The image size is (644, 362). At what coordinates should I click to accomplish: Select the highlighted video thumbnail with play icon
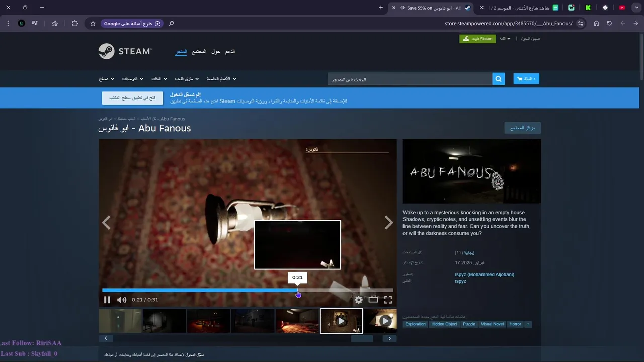tap(341, 321)
